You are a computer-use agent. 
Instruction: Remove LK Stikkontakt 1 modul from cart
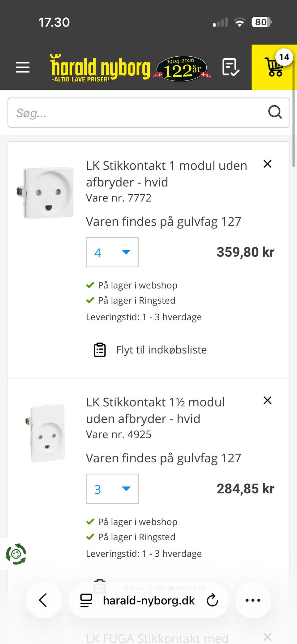[267, 164]
